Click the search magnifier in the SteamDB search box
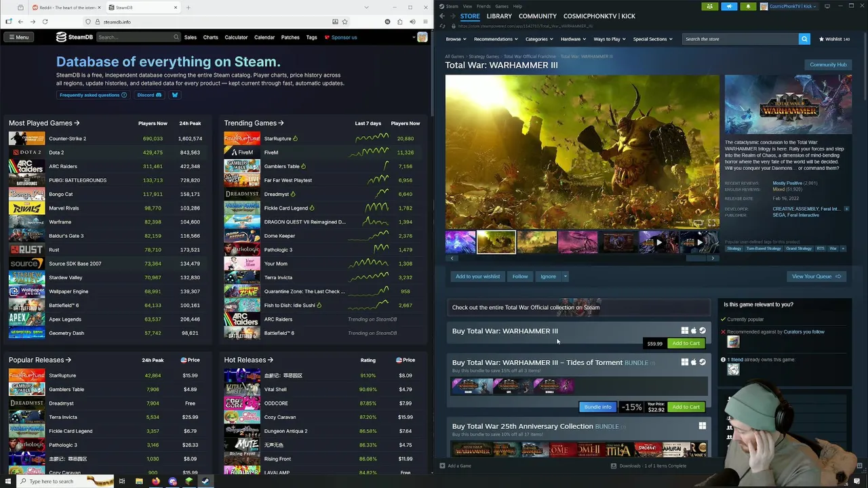 (176, 37)
